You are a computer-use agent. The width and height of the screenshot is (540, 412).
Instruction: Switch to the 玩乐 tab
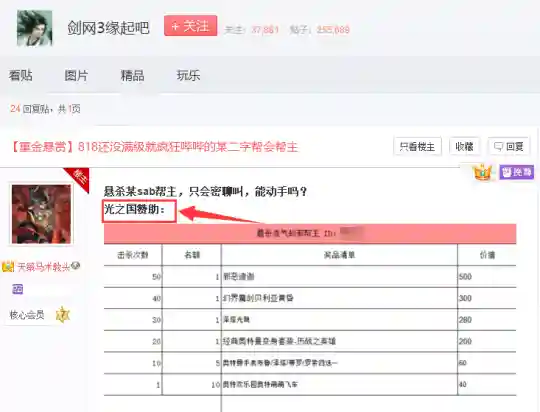pos(188,75)
